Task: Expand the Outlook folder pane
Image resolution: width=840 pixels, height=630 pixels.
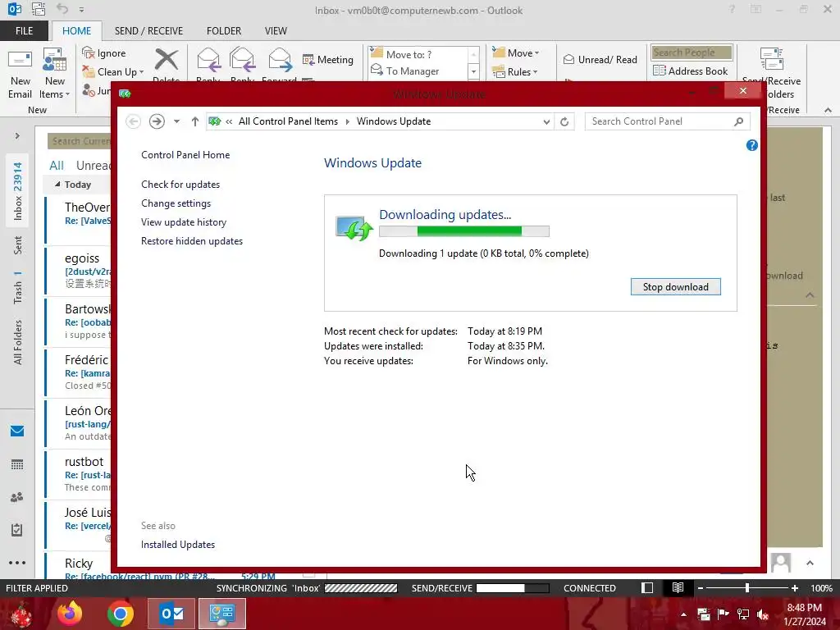Action: (17, 136)
